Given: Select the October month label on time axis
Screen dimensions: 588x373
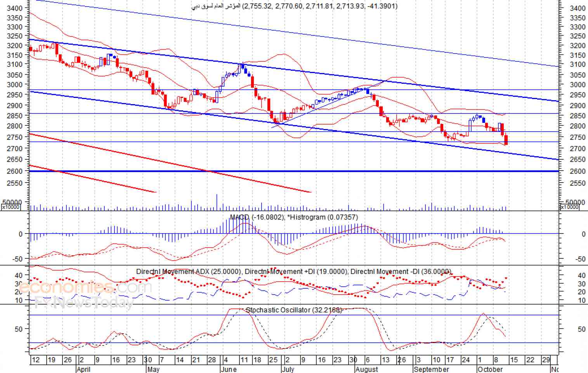Looking at the screenshot, I should pos(490,369).
